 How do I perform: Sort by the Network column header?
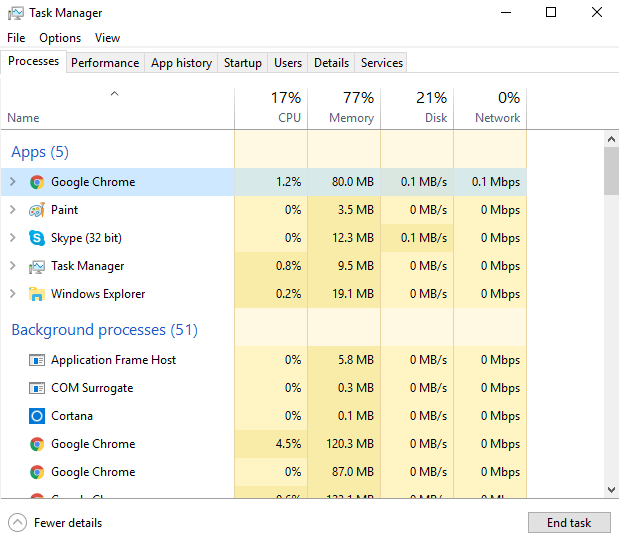(490, 108)
